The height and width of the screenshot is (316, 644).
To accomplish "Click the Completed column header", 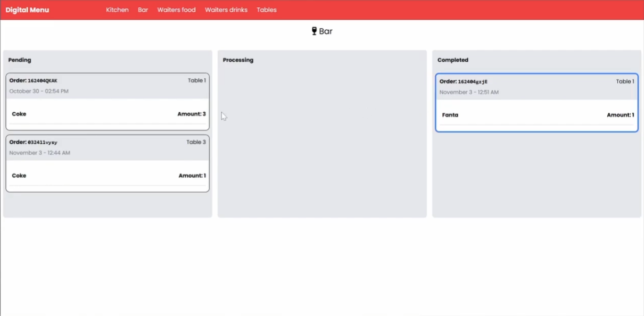I will point(453,60).
